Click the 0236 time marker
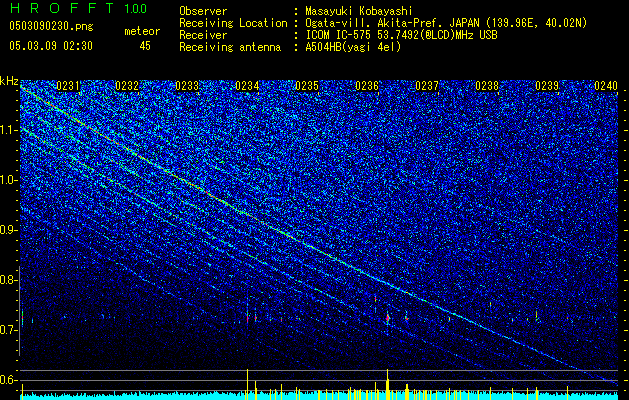This screenshot has height=400, width=629. [367, 86]
